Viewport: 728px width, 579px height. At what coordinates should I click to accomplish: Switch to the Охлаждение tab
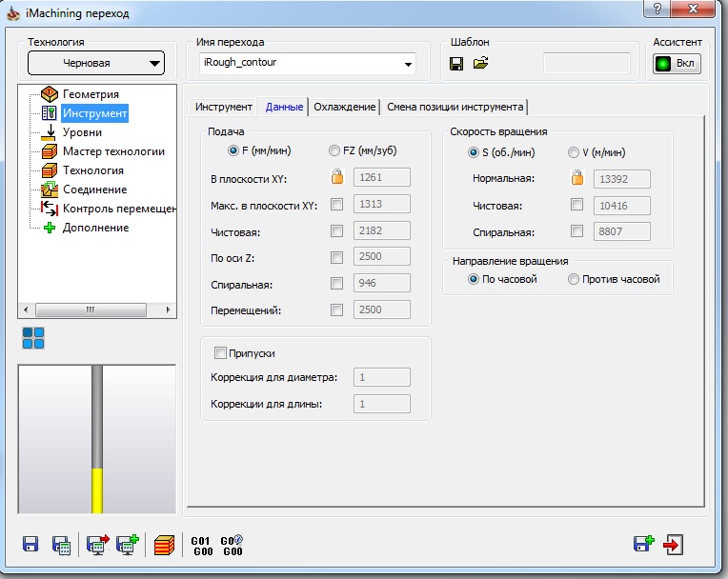[x=345, y=108]
